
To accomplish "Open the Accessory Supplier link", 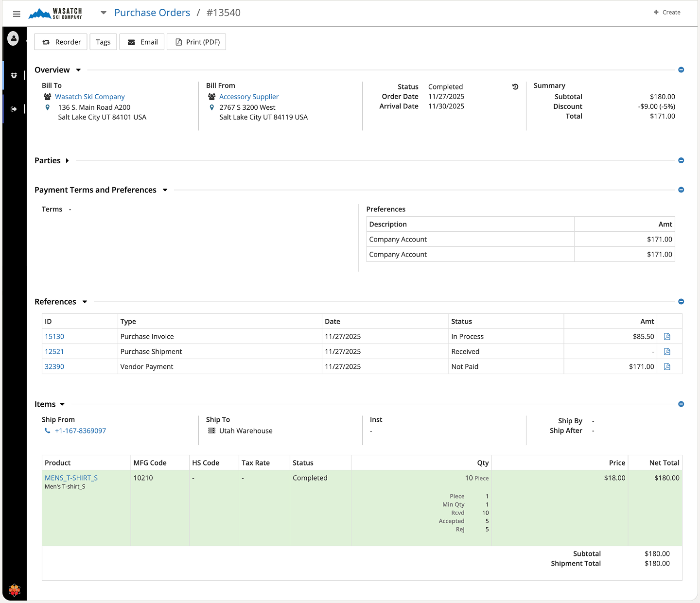I will [x=249, y=97].
